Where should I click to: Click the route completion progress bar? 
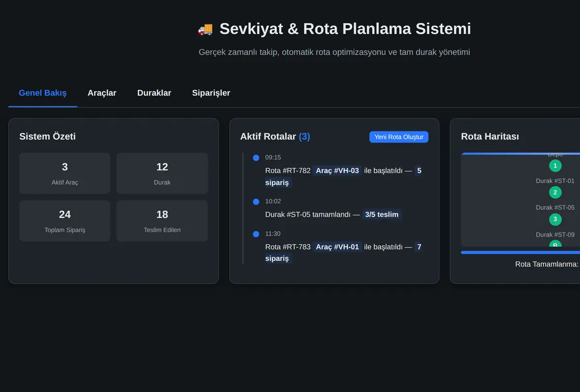pyautogui.click(x=521, y=252)
